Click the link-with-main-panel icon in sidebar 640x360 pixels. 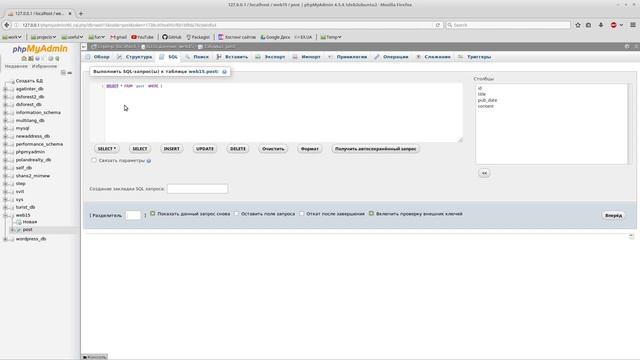(x=70, y=73)
